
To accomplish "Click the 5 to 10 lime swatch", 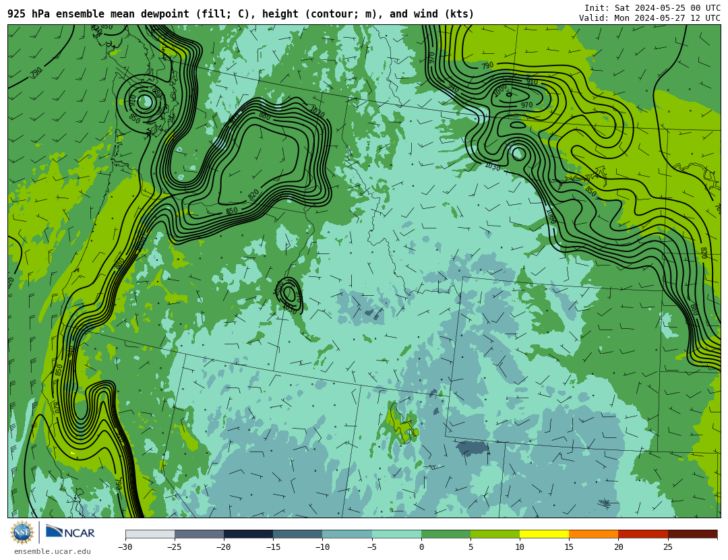I will (x=495, y=534).
